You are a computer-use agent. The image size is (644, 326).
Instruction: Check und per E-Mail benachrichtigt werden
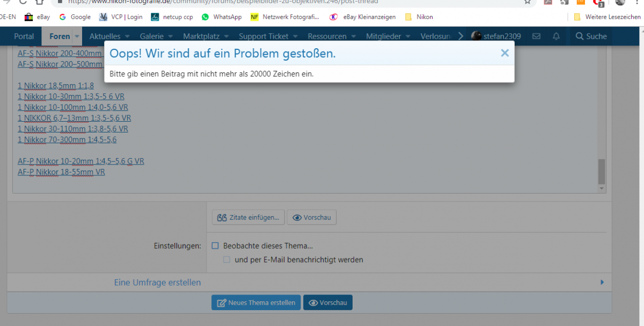click(226, 260)
